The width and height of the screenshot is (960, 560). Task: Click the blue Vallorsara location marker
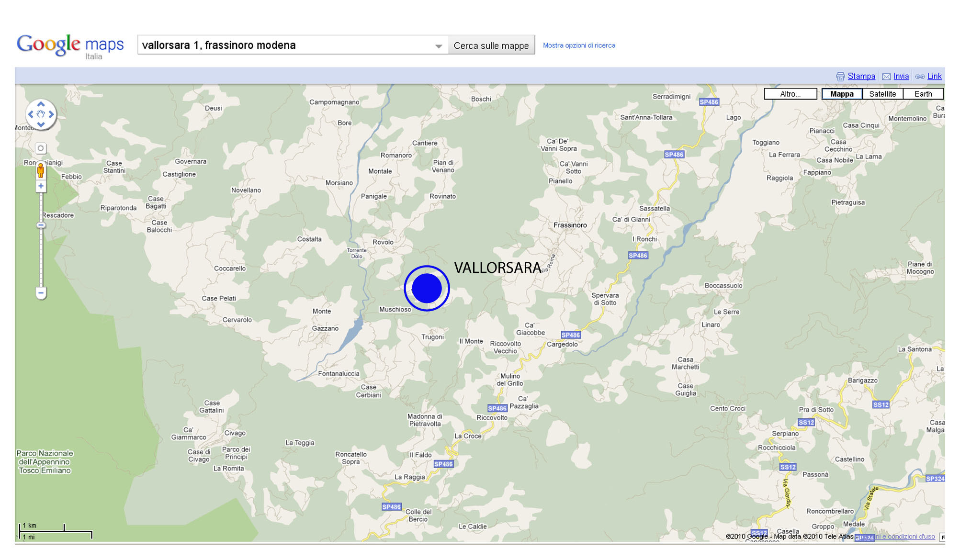(427, 288)
